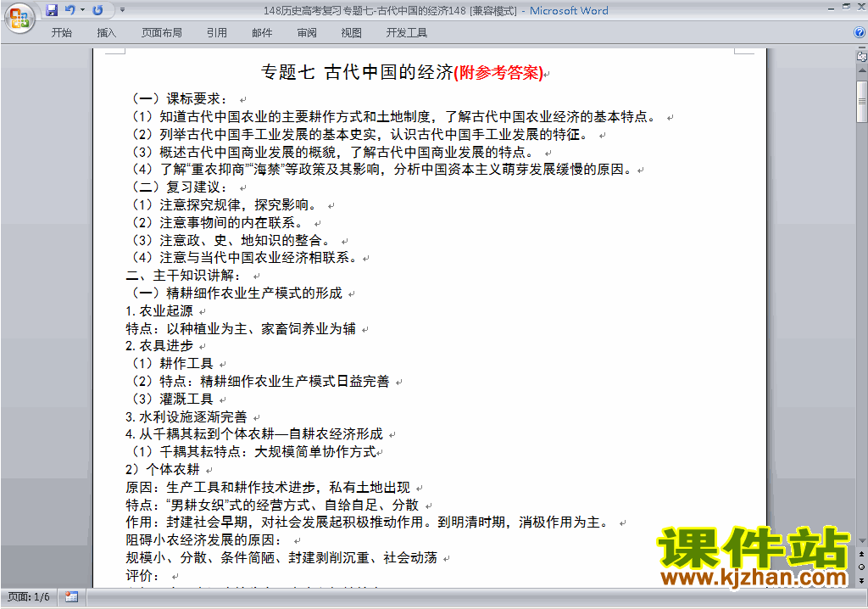
Task: Click the line starting 列举古代中国手工业发展
Action: click(361, 134)
